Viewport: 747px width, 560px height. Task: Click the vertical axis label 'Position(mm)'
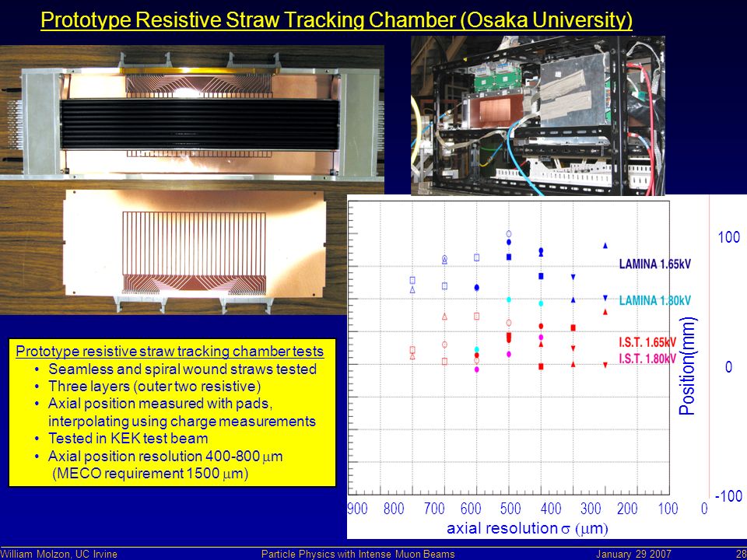687,366
